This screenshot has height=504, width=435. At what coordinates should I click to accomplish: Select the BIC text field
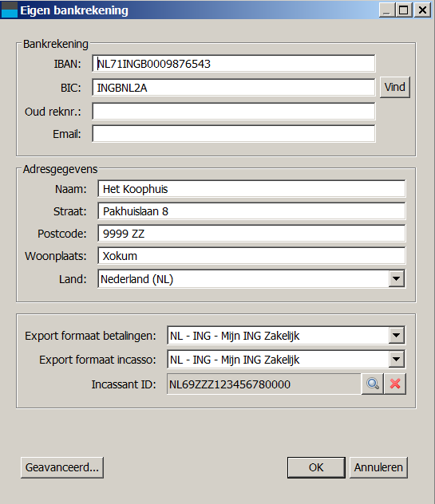pyautogui.click(x=234, y=88)
